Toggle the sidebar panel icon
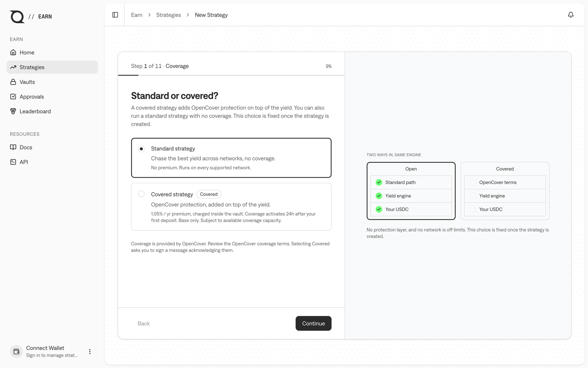Image resolution: width=588 pixels, height=368 pixels. (115, 15)
